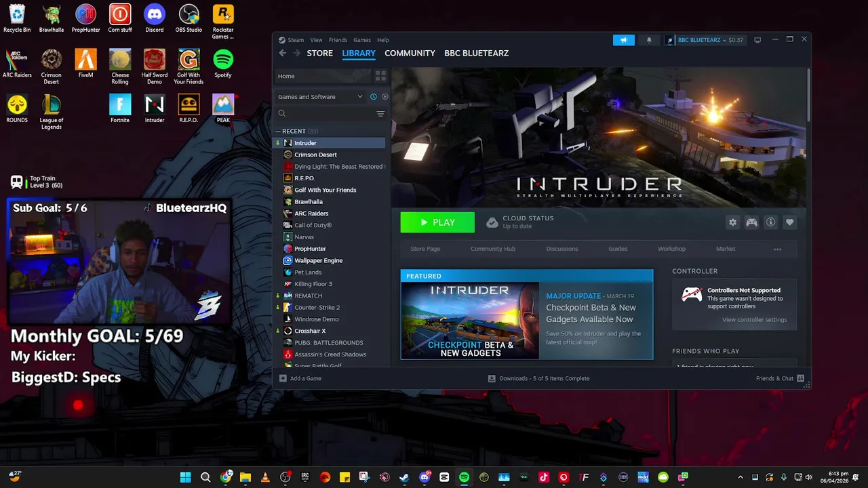The height and width of the screenshot is (488, 868).
Task: Open Discord desktop shortcut
Action: click(x=154, y=18)
